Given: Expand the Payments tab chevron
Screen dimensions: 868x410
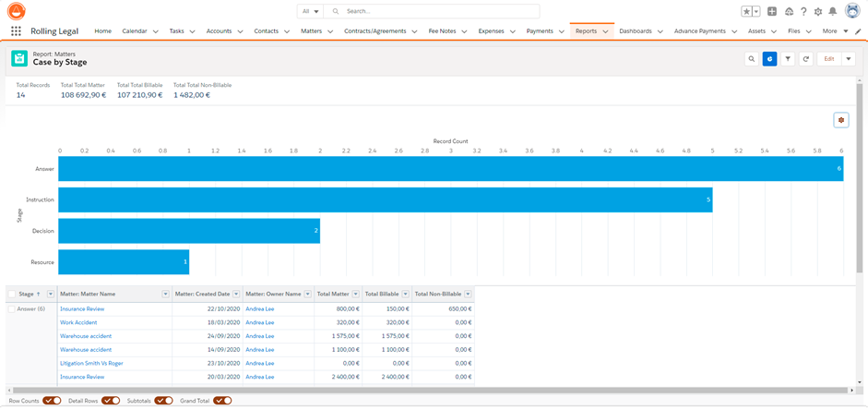Looking at the screenshot, I should [562, 31].
